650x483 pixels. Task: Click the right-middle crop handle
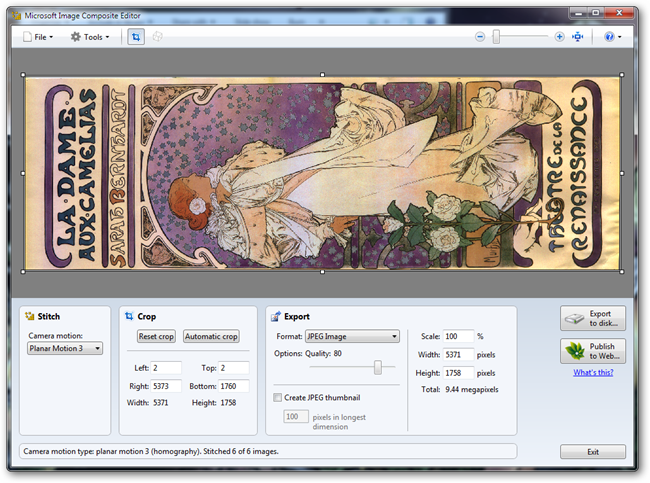622,173
